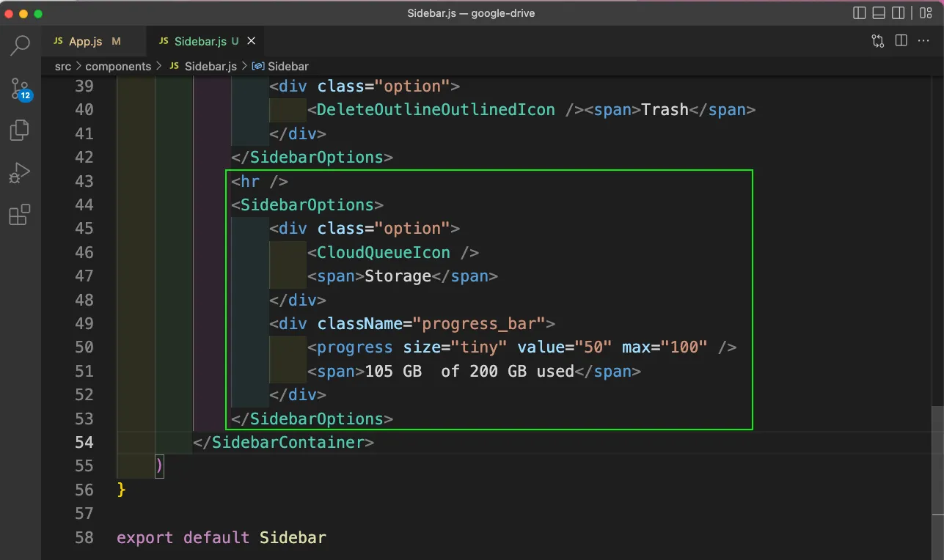944x560 pixels.
Task: Click the word Trash on line 40
Action: pyautogui.click(x=665, y=109)
